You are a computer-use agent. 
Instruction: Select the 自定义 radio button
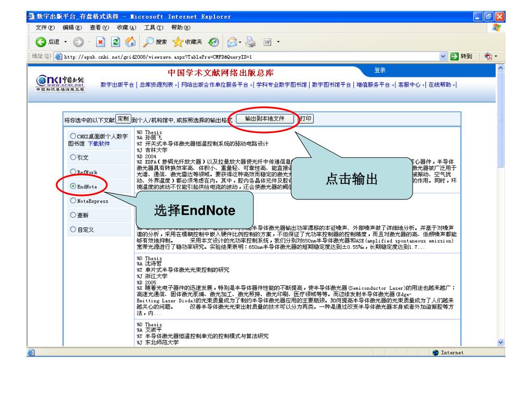(73, 229)
